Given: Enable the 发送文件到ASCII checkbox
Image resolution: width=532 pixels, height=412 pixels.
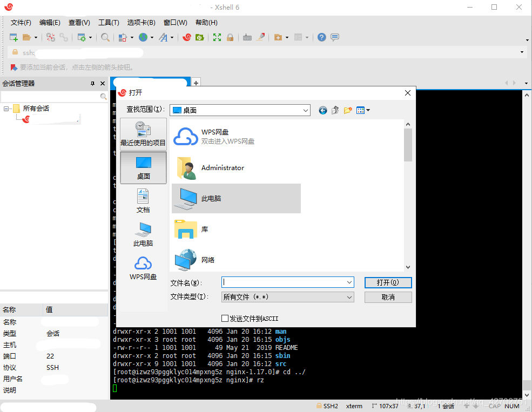Looking at the screenshot, I should [225, 319].
